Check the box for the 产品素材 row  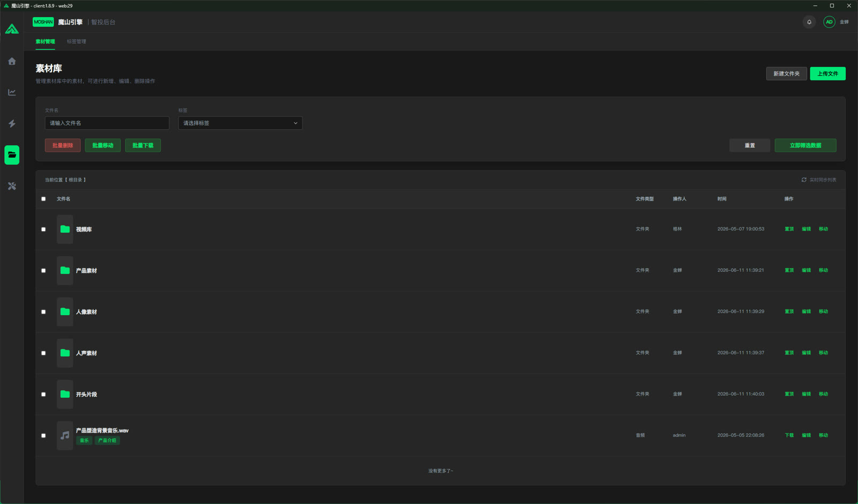tap(43, 271)
